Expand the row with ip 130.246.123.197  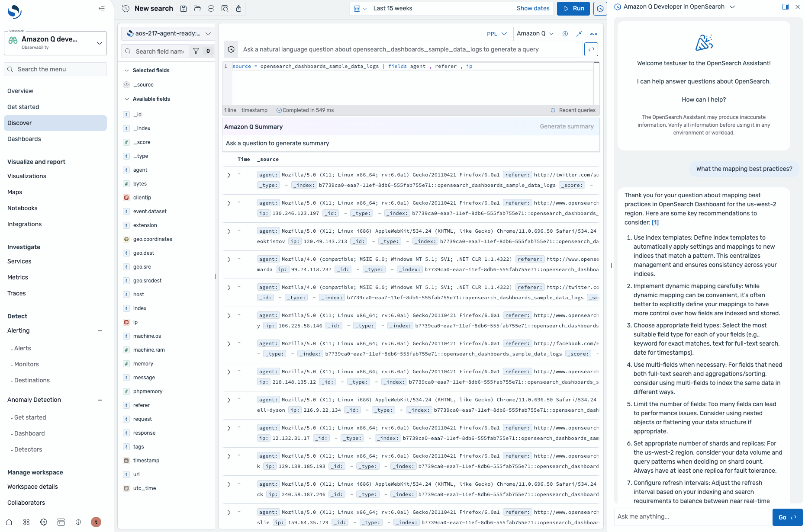click(229, 203)
